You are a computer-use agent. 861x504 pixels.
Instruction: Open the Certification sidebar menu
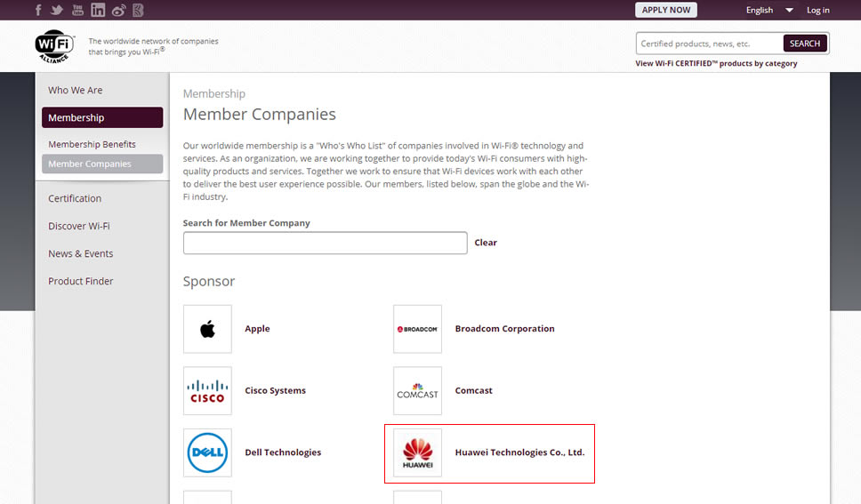75,198
